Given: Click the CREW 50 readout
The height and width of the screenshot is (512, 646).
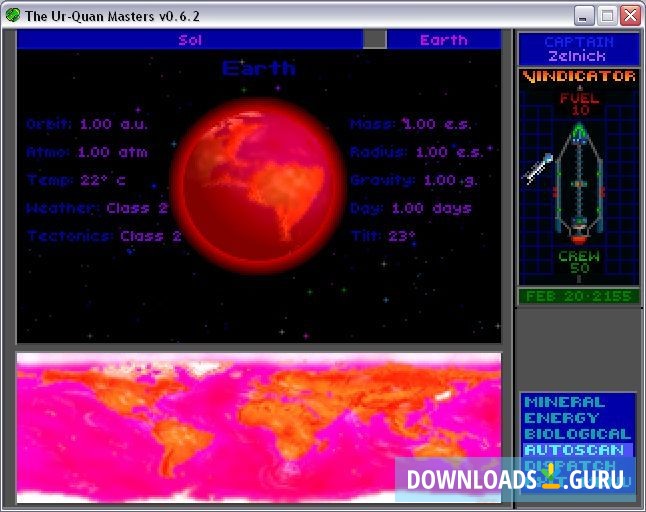Looking at the screenshot, I should pos(579,262).
